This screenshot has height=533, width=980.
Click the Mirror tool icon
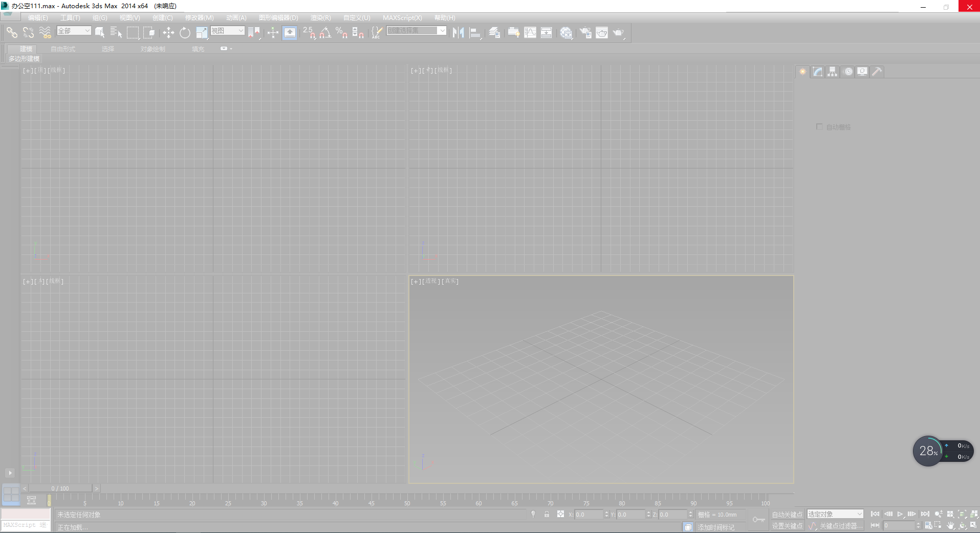459,33
